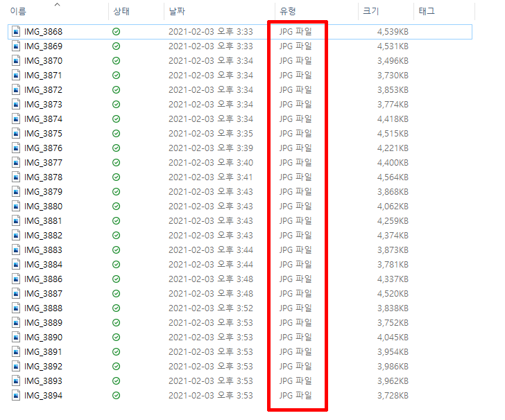Screen dimensions: 505x420
Task: Select the IMG_3878 image file icon
Action: pyautogui.click(x=16, y=177)
